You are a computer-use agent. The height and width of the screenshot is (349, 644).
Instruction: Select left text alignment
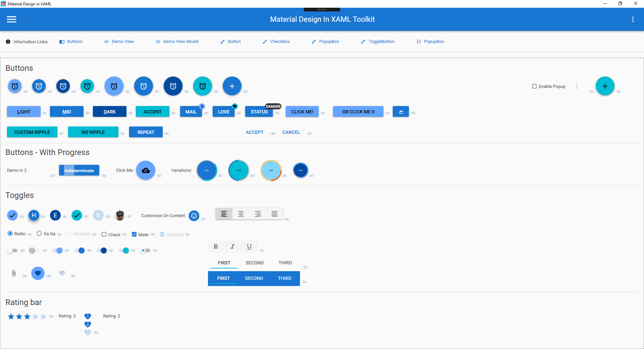224,214
